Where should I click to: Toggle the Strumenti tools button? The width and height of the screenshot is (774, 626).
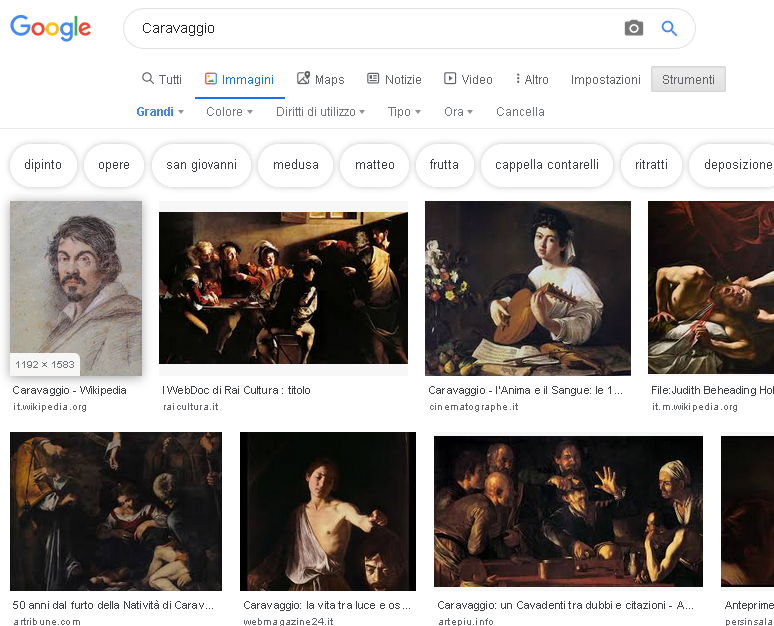point(688,79)
